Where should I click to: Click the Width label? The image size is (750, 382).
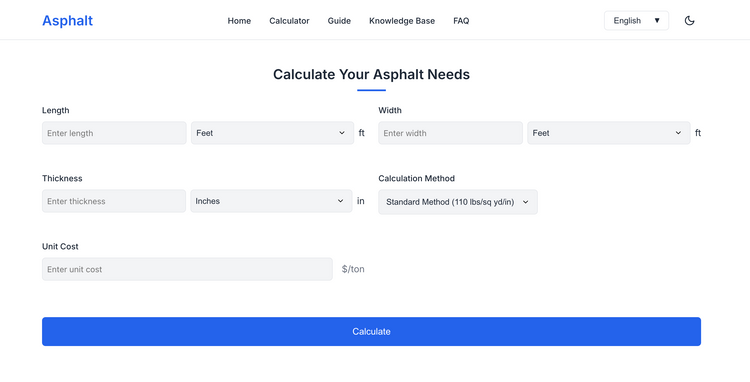click(x=390, y=110)
